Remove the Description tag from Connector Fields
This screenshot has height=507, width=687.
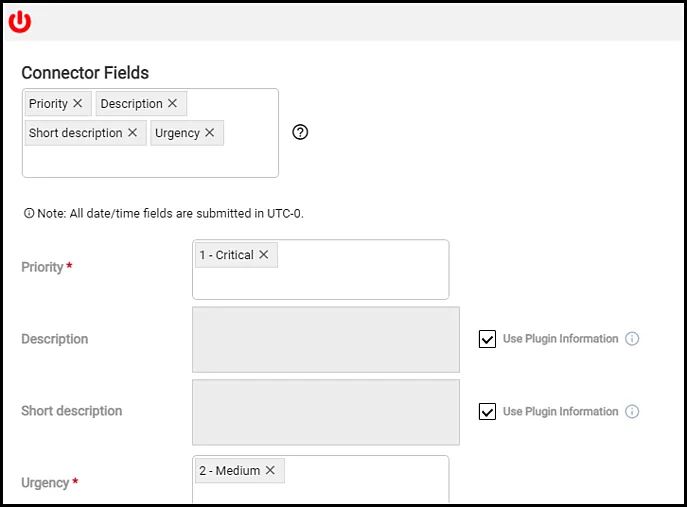173,103
